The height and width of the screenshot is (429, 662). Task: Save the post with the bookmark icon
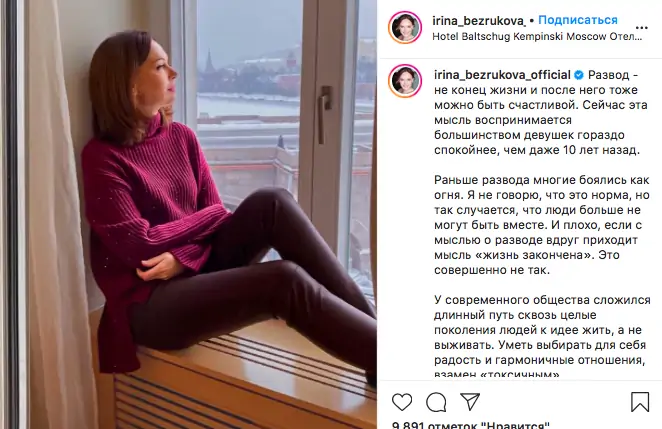coord(640,402)
